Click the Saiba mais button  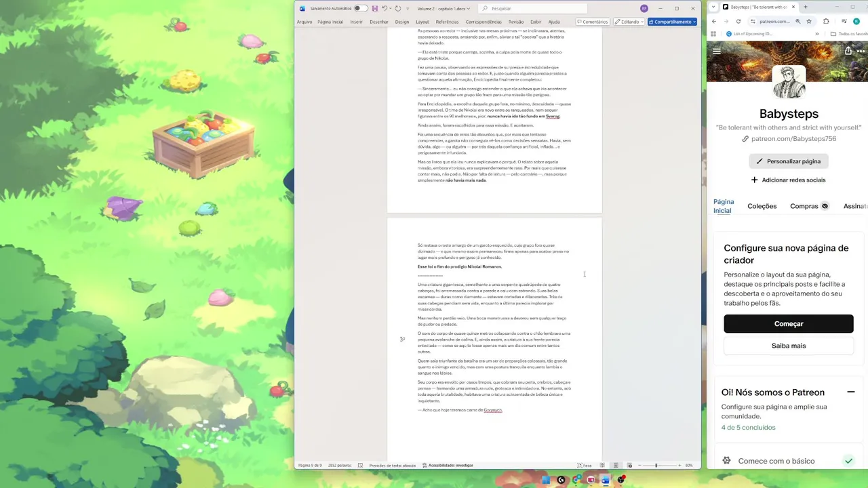[789, 346]
